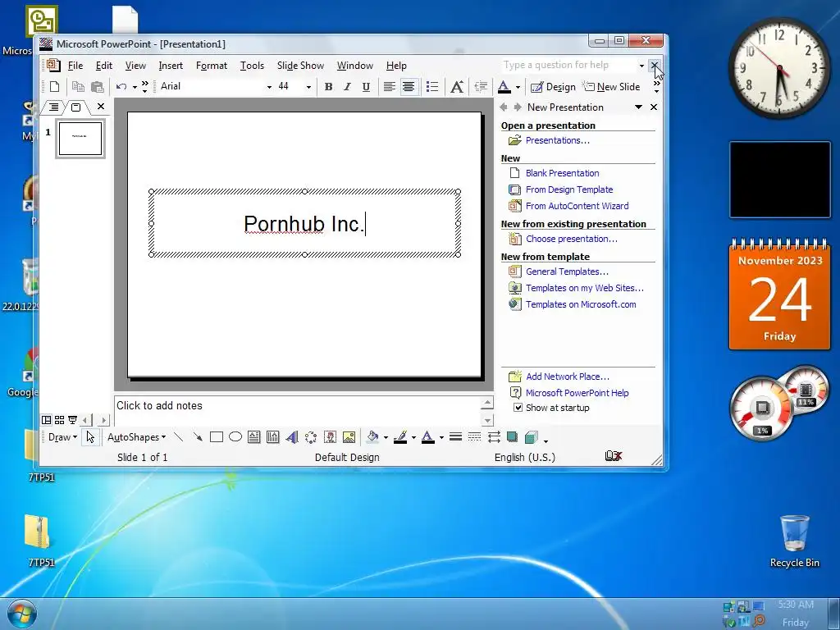Open Presentations... link
Screen dimensions: 840x630
click(x=558, y=140)
